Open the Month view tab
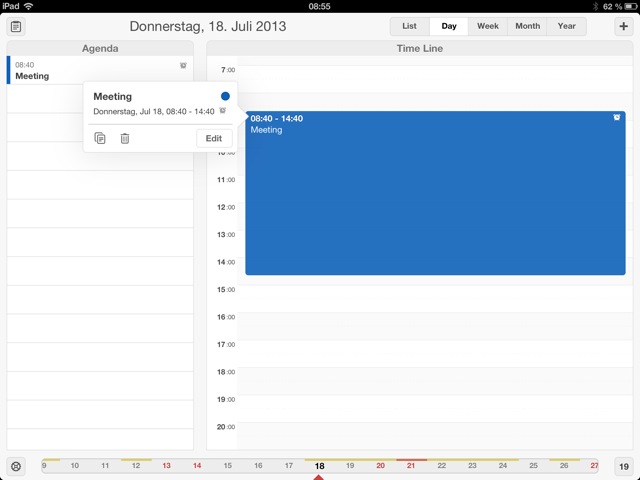Image resolution: width=640 pixels, height=480 pixels. coord(527,26)
